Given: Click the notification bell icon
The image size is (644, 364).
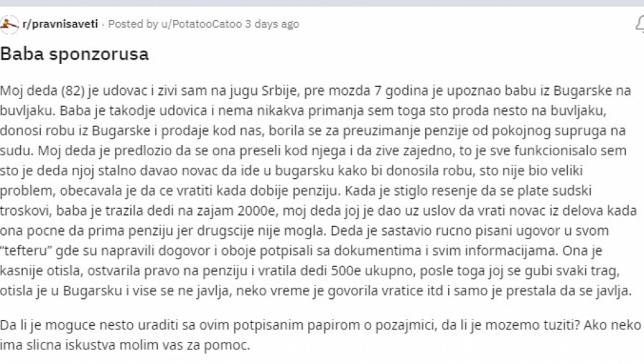Looking at the screenshot, I should [639, 24].
